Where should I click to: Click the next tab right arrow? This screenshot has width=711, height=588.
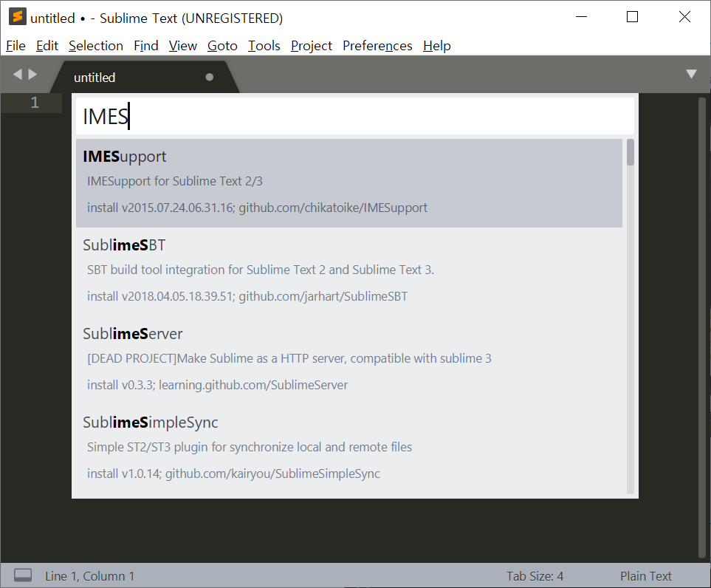32,74
